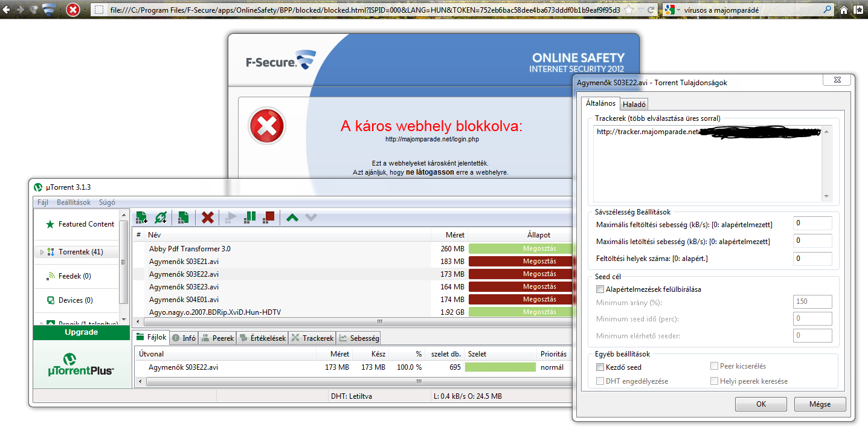This screenshot has width=868, height=432.
Task: Click the Create New Torrent icon
Action: point(184,217)
